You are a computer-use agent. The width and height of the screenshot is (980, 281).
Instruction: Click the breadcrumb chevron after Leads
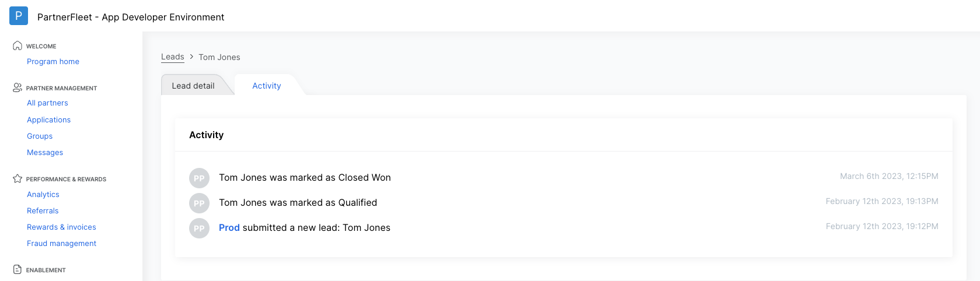(x=191, y=57)
